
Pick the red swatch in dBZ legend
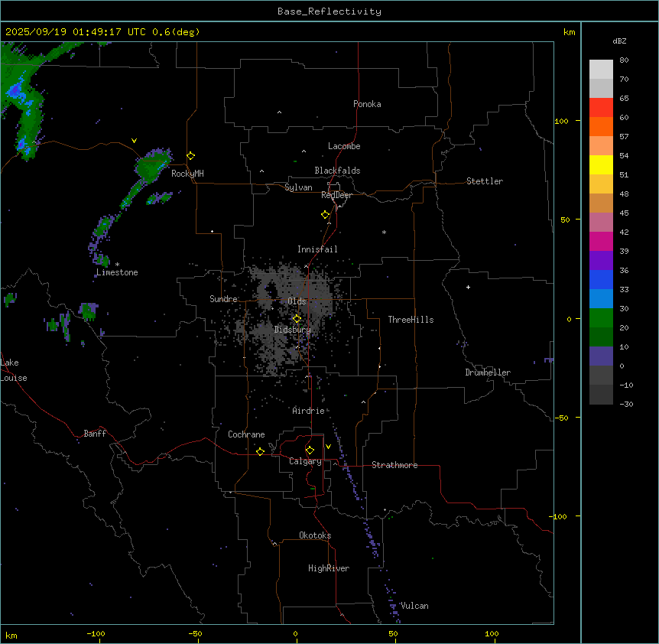point(601,107)
